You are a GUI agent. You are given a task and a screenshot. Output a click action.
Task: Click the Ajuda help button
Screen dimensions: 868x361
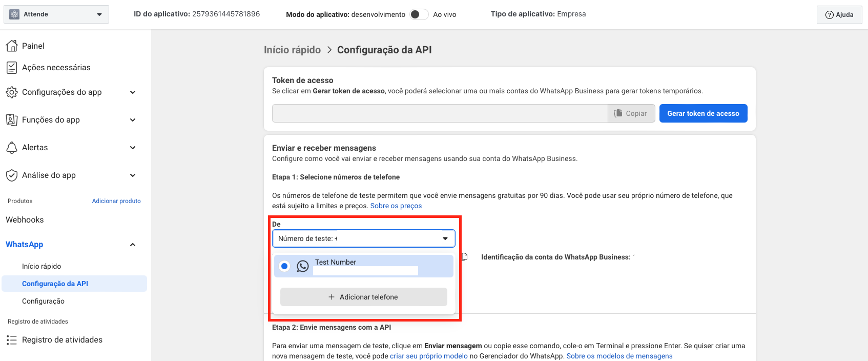coord(839,15)
